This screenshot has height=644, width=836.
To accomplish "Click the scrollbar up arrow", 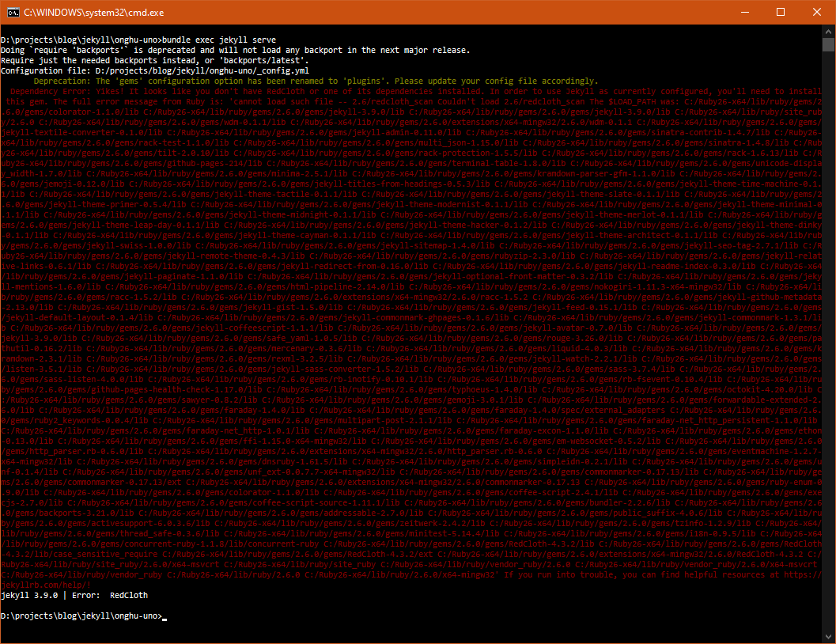I will pyautogui.click(x=828, y=32).
